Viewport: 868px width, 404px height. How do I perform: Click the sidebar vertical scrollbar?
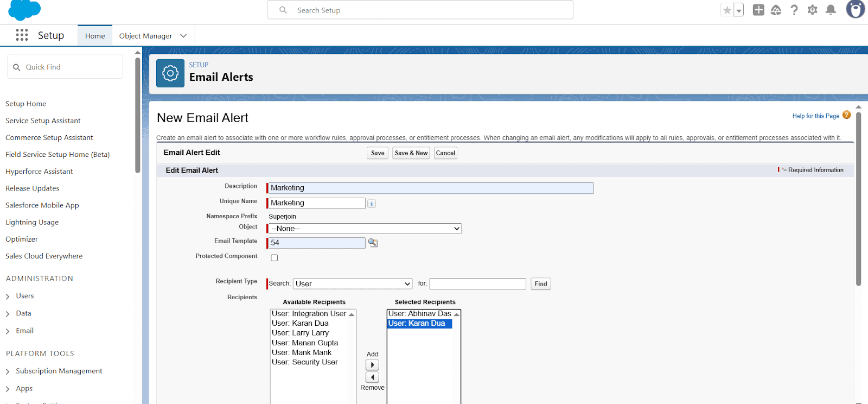138,114
